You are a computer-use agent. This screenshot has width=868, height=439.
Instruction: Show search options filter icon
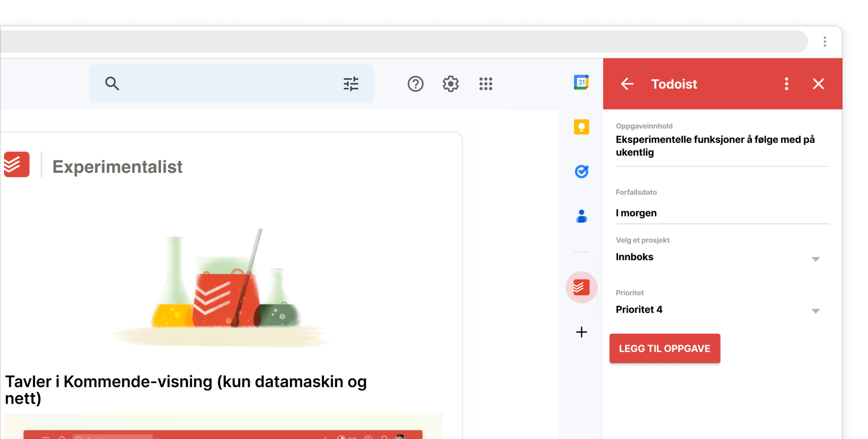click(x=350, y=84)
